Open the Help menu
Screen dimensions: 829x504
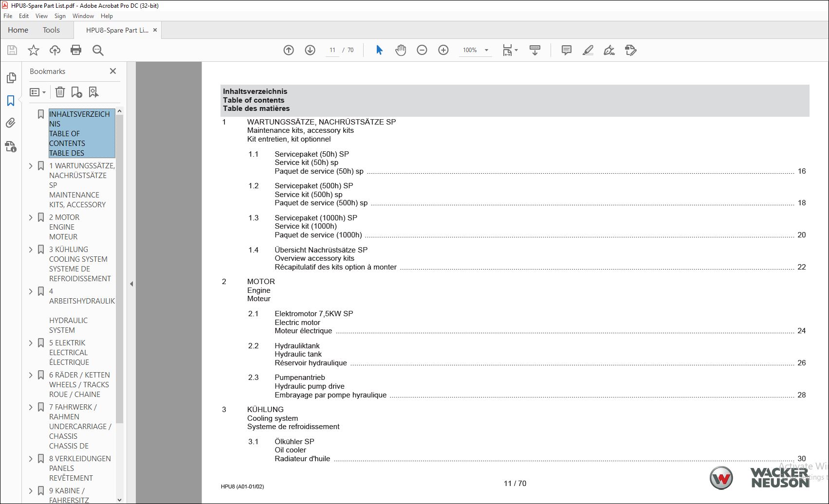point(107,16)
